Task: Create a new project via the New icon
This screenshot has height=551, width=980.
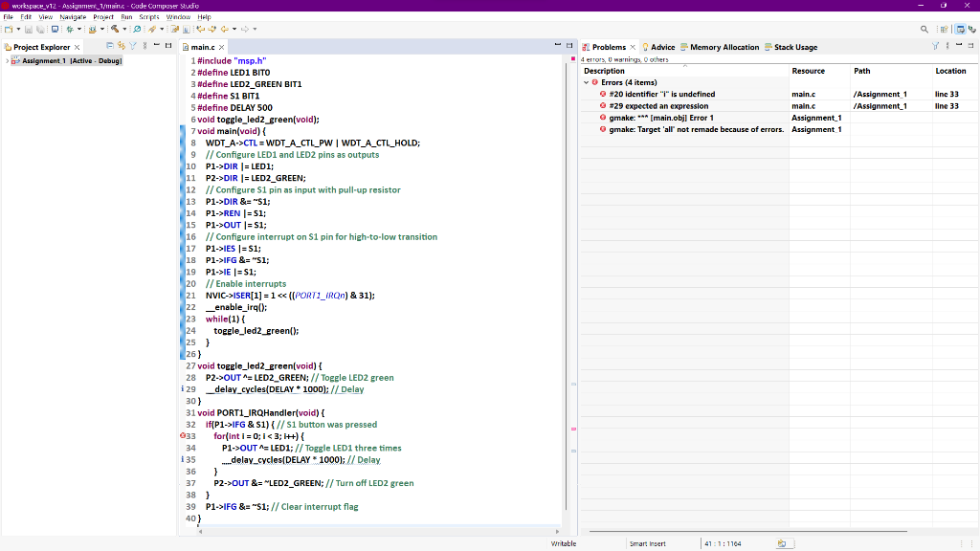Action: pyautogui.click(x=10, y=30)
